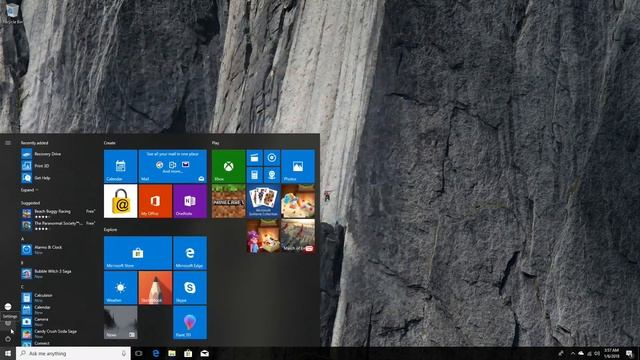This screenshot has height=360, width=640.
Task: Open Get Help from recently added
Action: coord(59,178)
